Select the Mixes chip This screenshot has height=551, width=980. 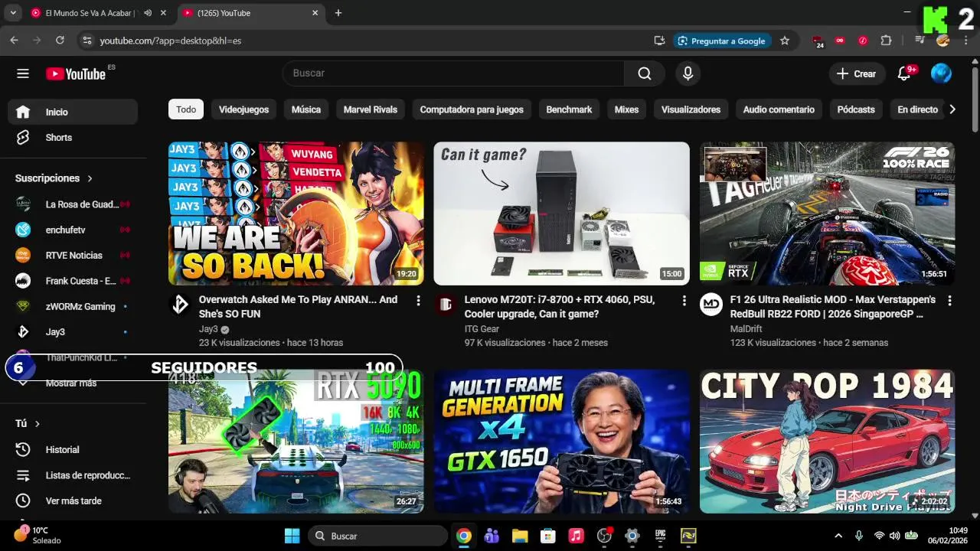pyautogui.click(x=626, y=109)
